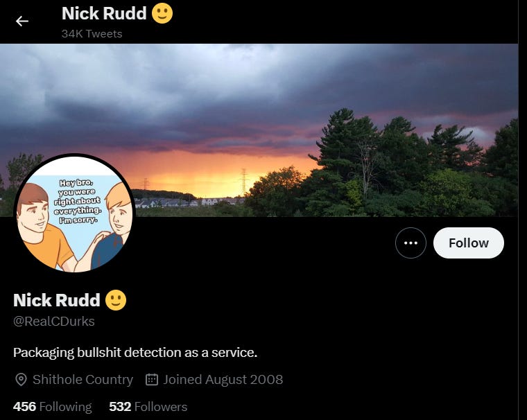Click the Nick Rudd profile display name
This screenshot has height=420, width=527.
click(57, 299)
